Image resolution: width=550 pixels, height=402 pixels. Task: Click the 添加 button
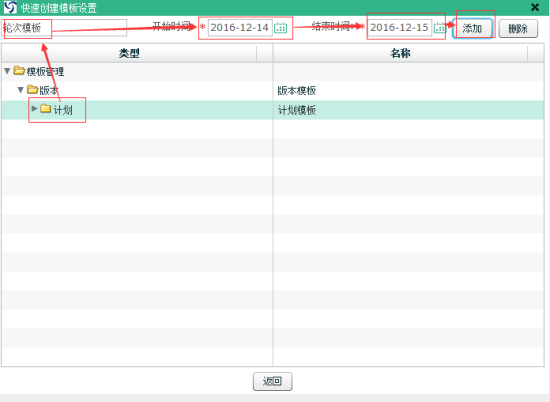472,28
